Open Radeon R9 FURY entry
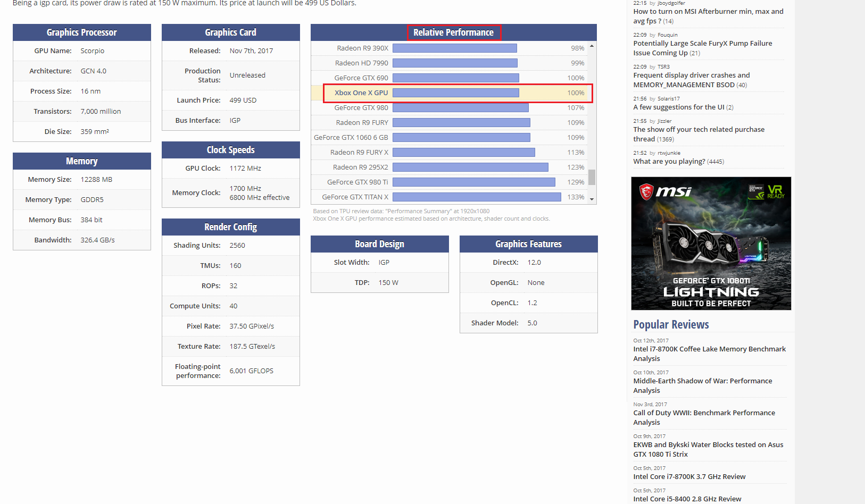 [x=450, y=122]
